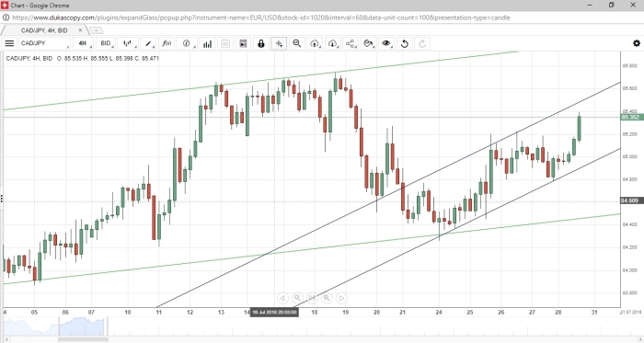The height and width of the screenshot is (343, 644).
Task: Open the share chart icon
Action: tap(351, 43)
